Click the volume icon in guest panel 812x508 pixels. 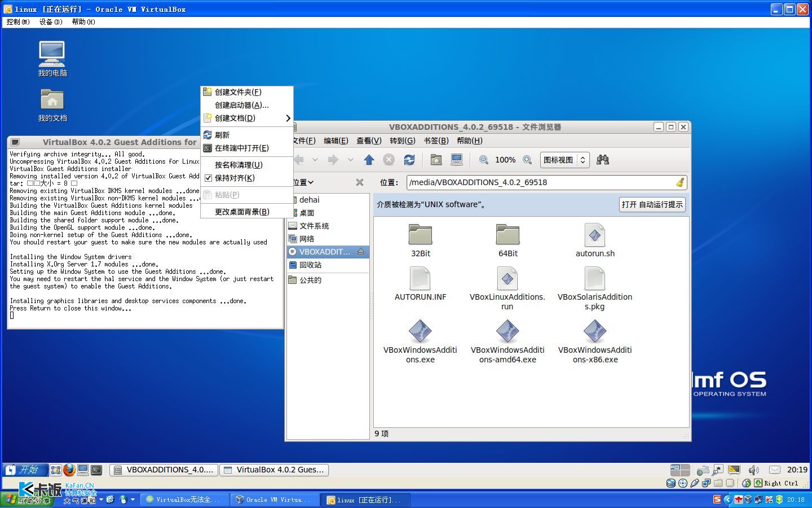point(754,470)
